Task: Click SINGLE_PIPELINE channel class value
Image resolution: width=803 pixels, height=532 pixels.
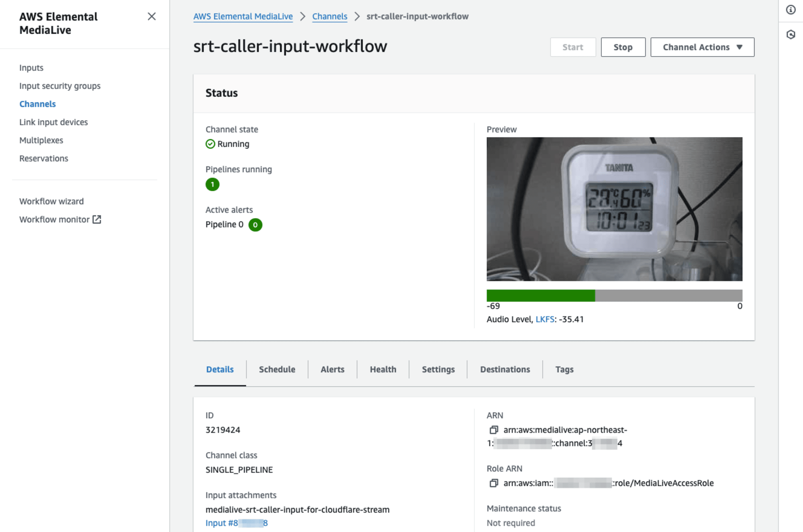Action: coord(239,470)
